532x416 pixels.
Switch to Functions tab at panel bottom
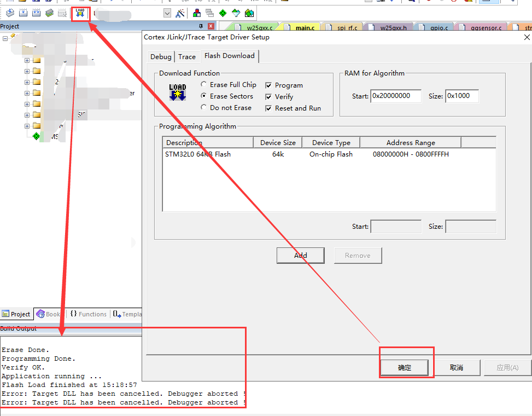(x=89, y=314)
